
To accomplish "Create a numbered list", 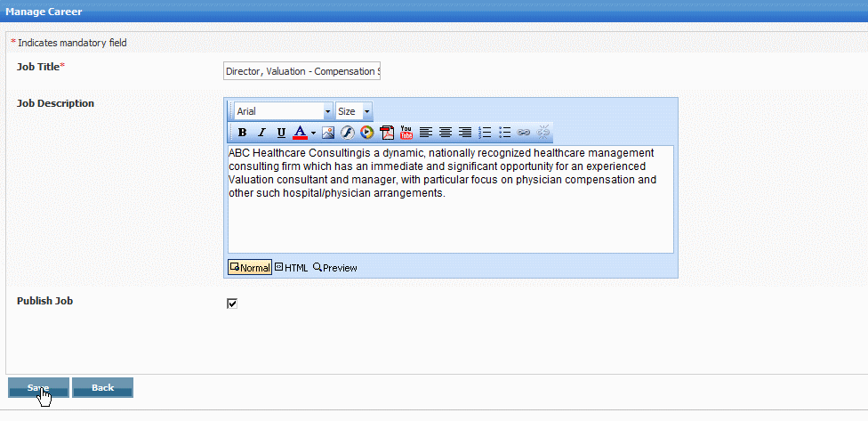I will [x=485, y=133].
